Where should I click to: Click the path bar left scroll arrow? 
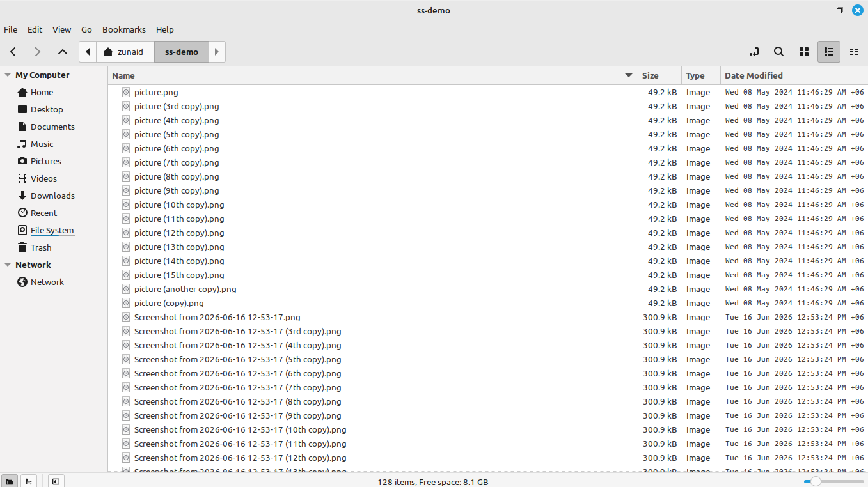(x=88, y=52)
